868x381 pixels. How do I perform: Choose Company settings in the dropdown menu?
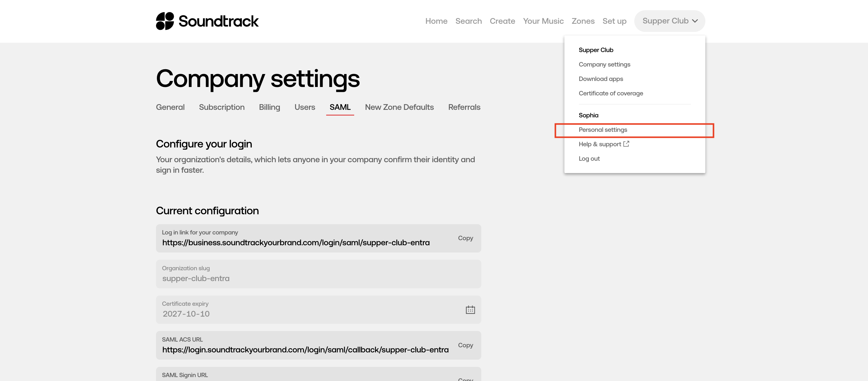click(x=604, y=64)
